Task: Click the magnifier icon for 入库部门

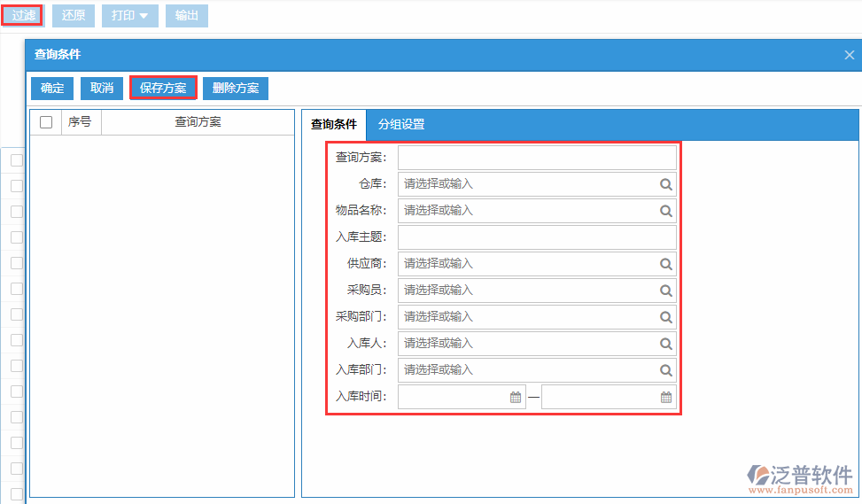Action: click(665, 370)
